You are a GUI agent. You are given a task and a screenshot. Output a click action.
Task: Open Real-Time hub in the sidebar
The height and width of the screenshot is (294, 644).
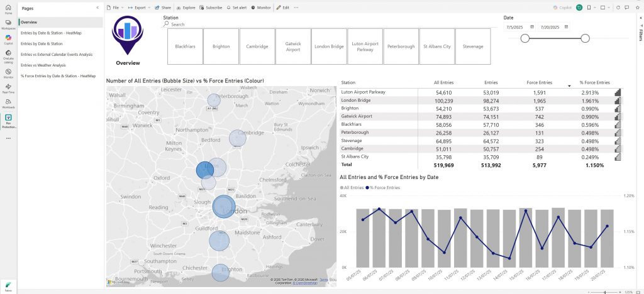[8, 88]
